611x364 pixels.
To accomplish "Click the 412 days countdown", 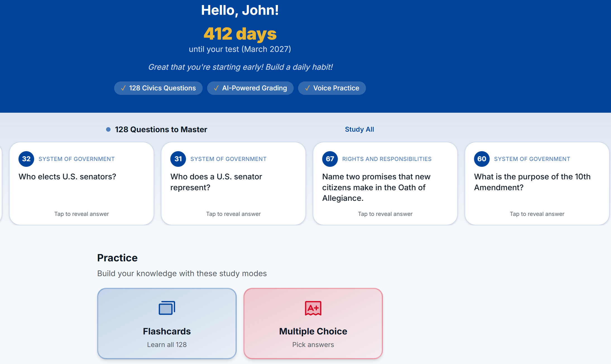I will point(240,34).
